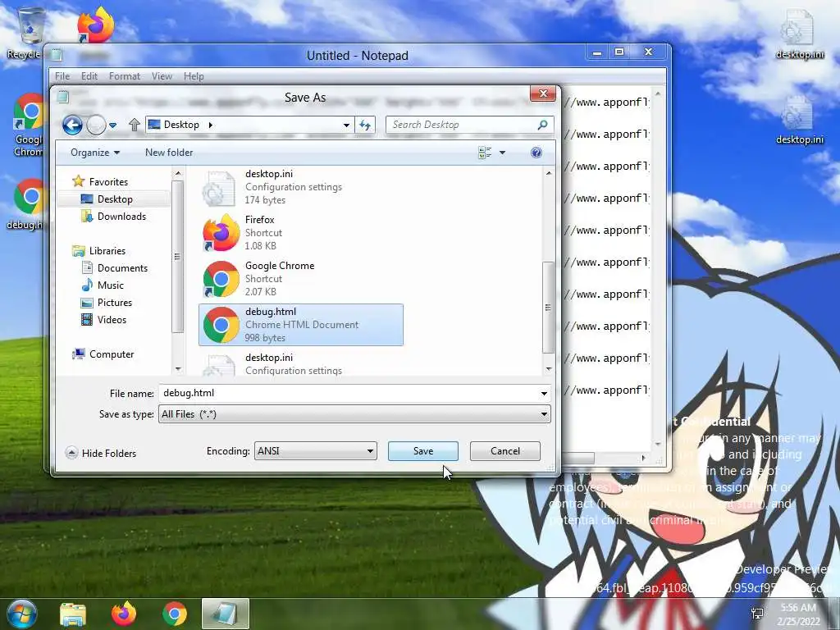Click Notepad vertical scrollbar down arrow
This screenshot has width=840, height=630.
point(658,444)
